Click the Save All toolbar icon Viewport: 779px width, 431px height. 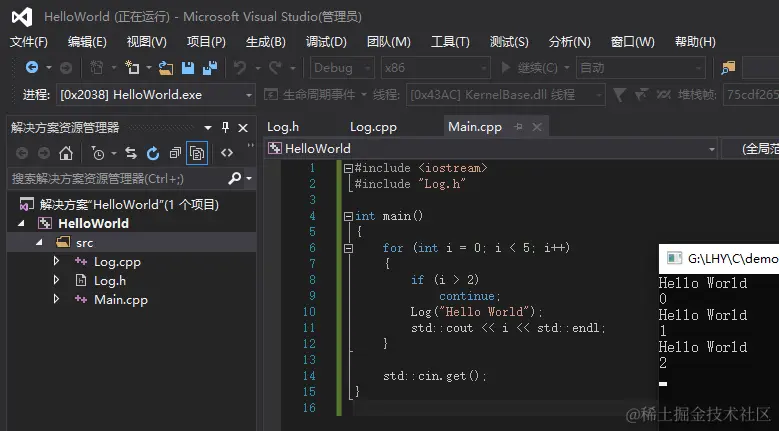(x=210, y=68)
